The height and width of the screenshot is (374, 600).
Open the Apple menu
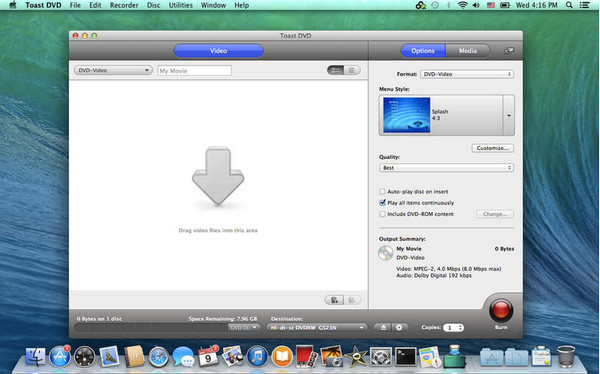pos(13,5)
